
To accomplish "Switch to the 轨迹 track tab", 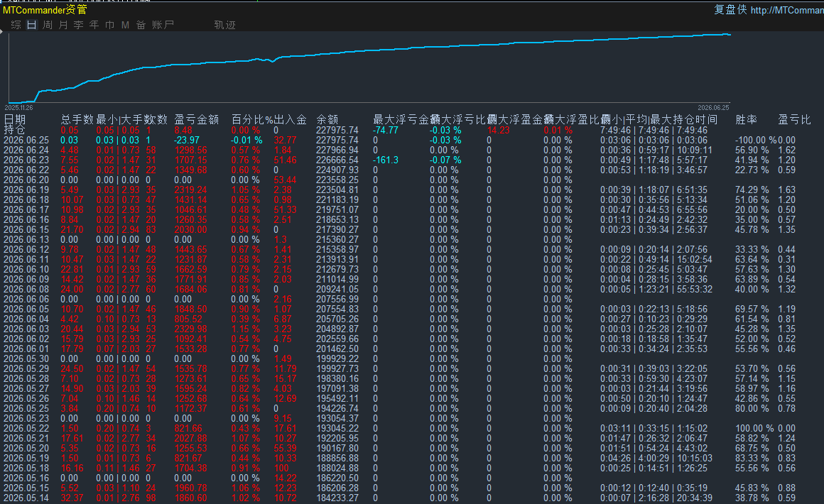I will pos(225,25).
